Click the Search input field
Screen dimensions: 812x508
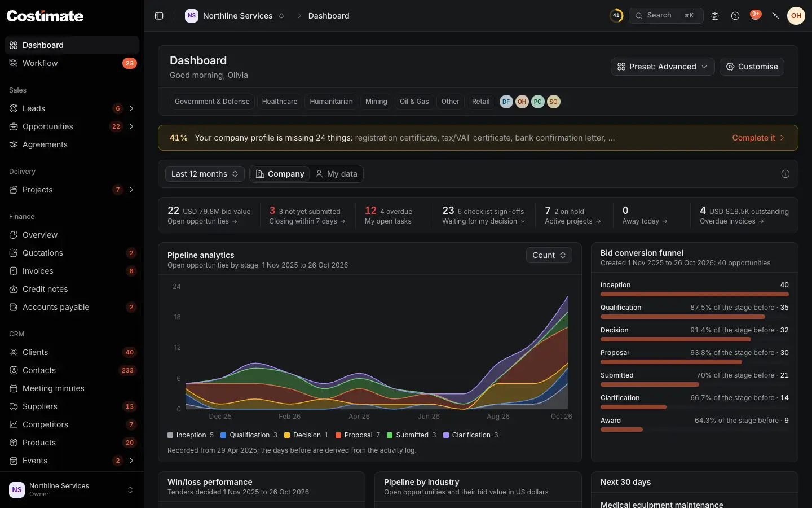[x=666, y=16]
